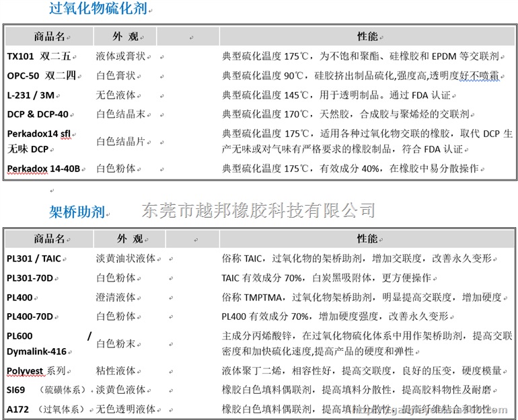Select the text 无味 DCP

coord(28,149)
